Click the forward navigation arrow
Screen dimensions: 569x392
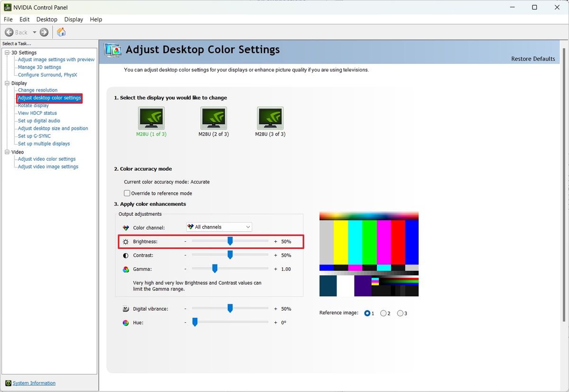coord(43,32)
